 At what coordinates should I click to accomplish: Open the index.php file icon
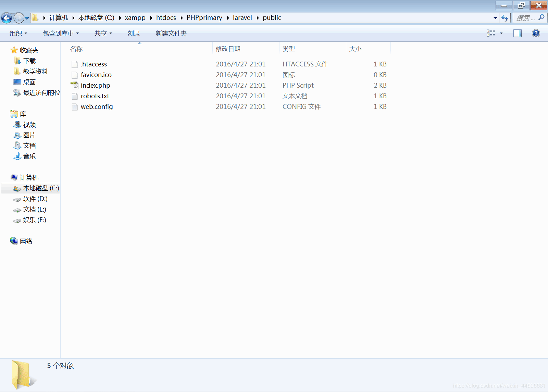(x=74, y=86)
